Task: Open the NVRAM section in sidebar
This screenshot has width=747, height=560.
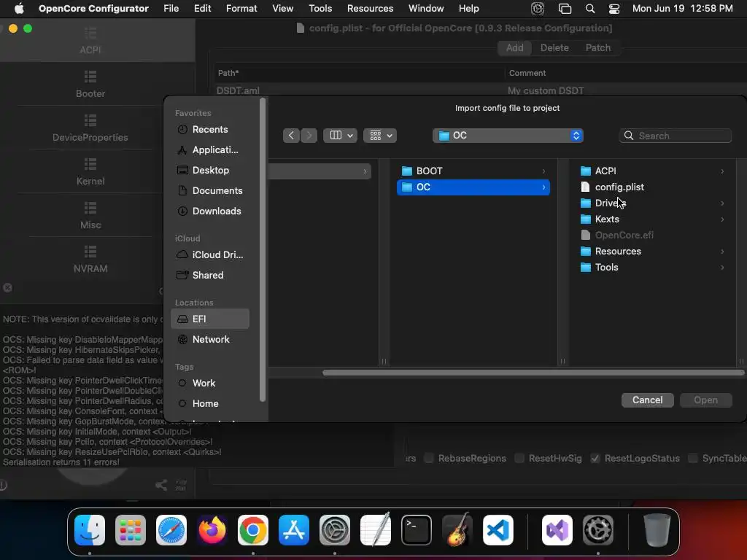Action: click(x=90, y=260)
